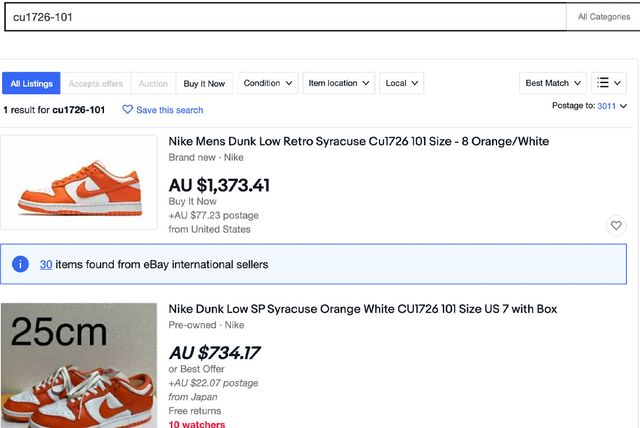The width and height of the screenshot is (640, 428).
Task: Select the Buy It Now tab
Action: pos(204,83)
